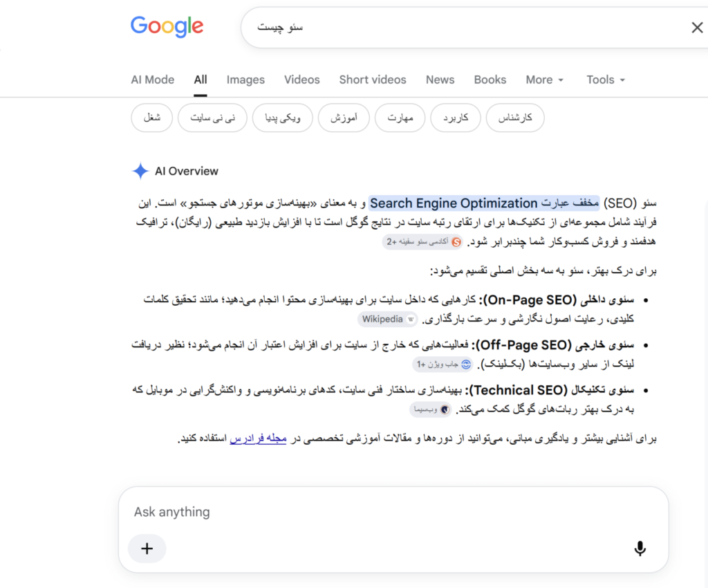The width and height of the screenshot is (708, 588).
Task: Click the AI Overview heading
Action: tap(187, 171)
